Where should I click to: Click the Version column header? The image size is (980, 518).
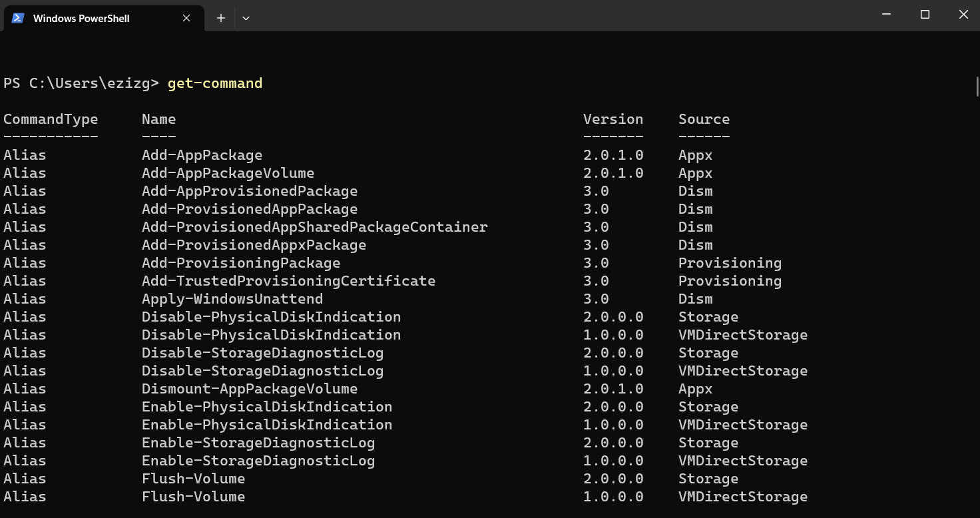(612, 119)
